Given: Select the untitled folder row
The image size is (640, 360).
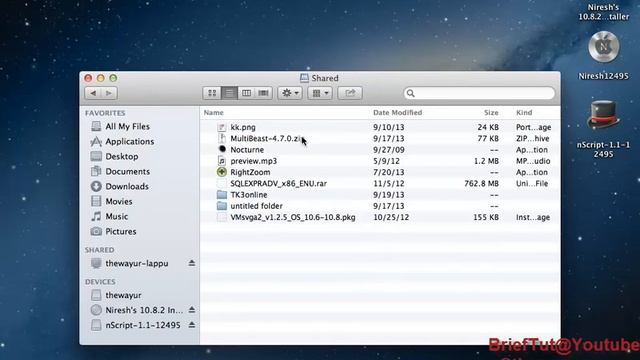Looking at the screenshot, I should pos(380,206).
